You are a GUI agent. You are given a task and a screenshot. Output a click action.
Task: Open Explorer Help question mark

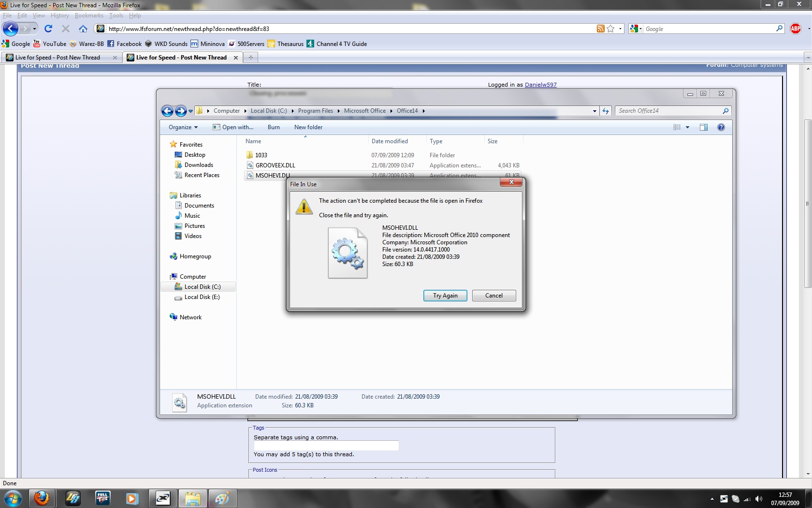pyautogui.click(x=721, y=127)
